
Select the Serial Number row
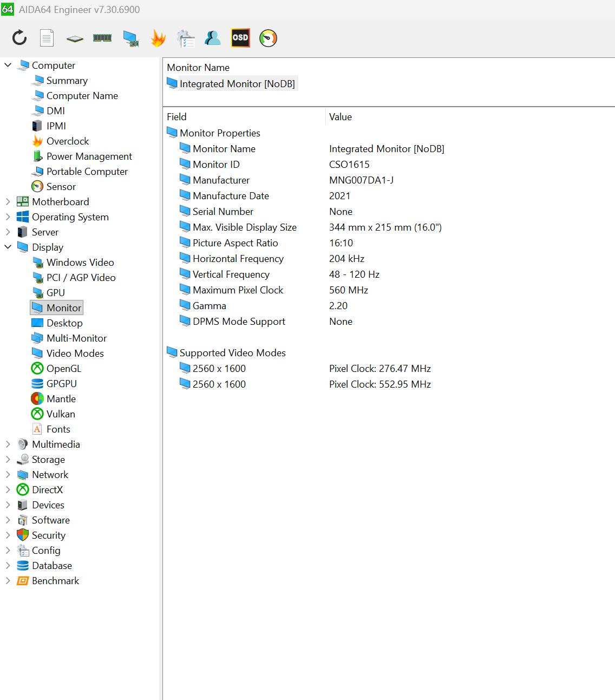(x=389, y=212)
